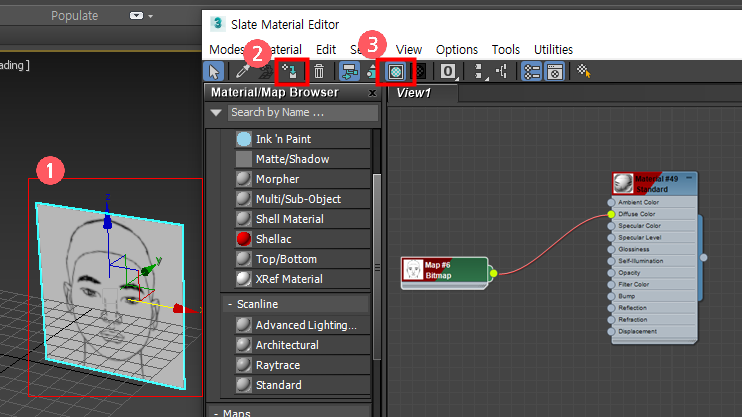
Task: Click the Lay Out Children icon
Action: tap(502, 72)
